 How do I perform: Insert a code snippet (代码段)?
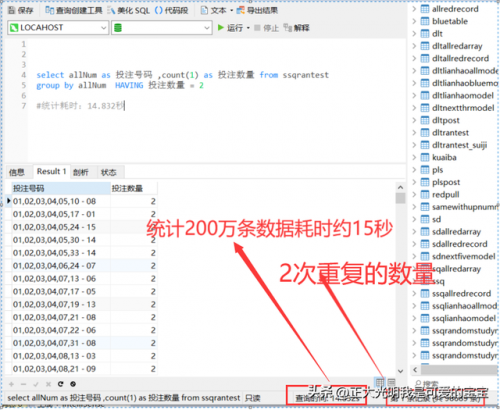pos(172,11)
